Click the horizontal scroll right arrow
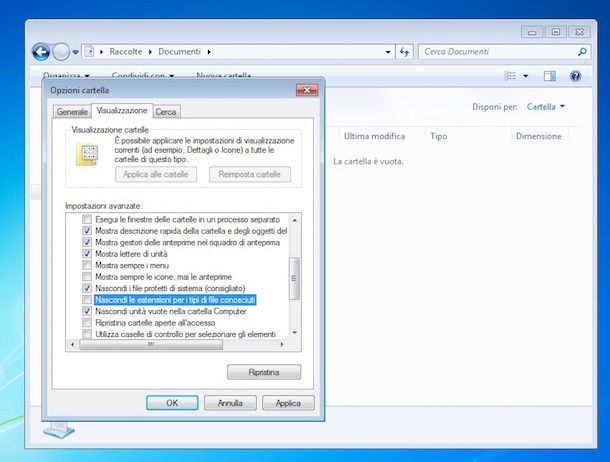Viewport: 610px width, 462px height. (282, 345)
